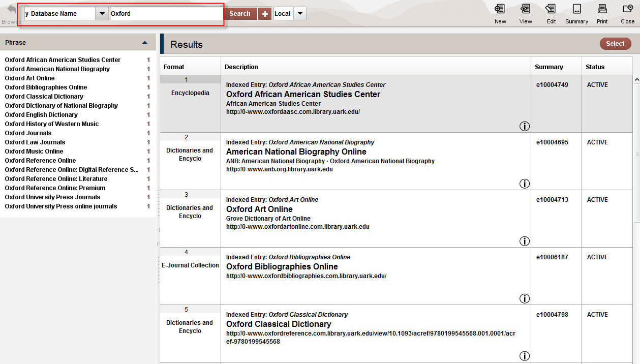Click summary ID e10006187
Image resolution: width=640 pixels, height=364 pixels.
coord(552,257)
